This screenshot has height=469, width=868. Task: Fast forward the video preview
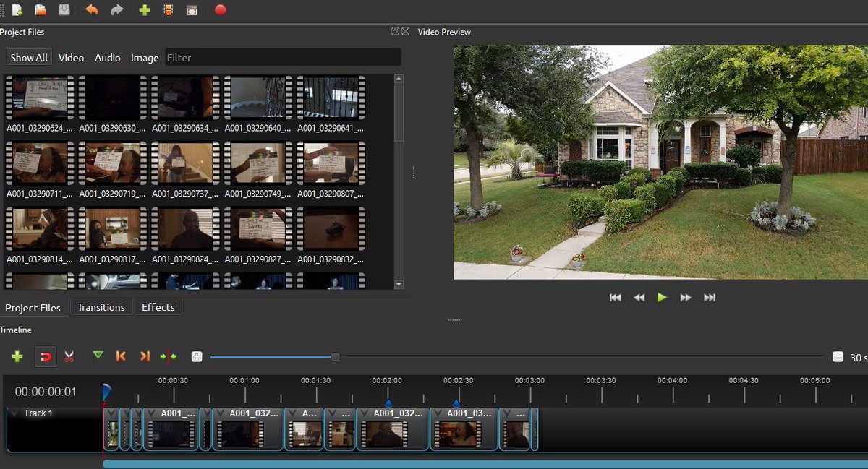click(686, 297)
